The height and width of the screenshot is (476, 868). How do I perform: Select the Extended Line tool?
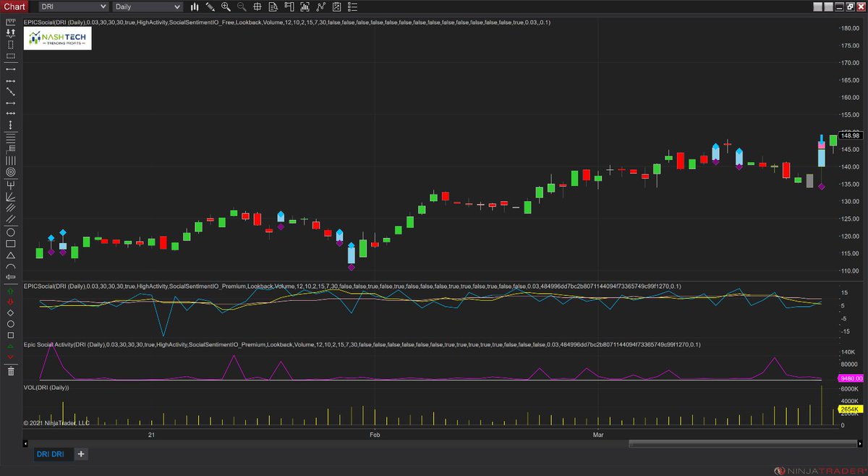(11, 91)
